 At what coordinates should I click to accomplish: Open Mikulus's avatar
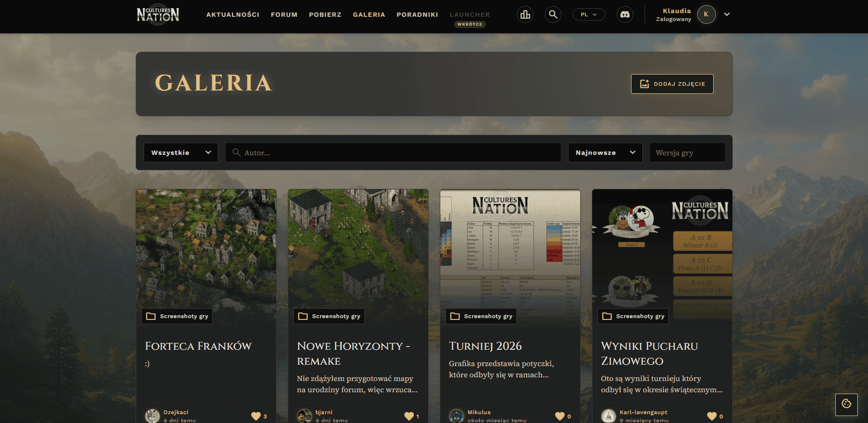pos(457,416)
